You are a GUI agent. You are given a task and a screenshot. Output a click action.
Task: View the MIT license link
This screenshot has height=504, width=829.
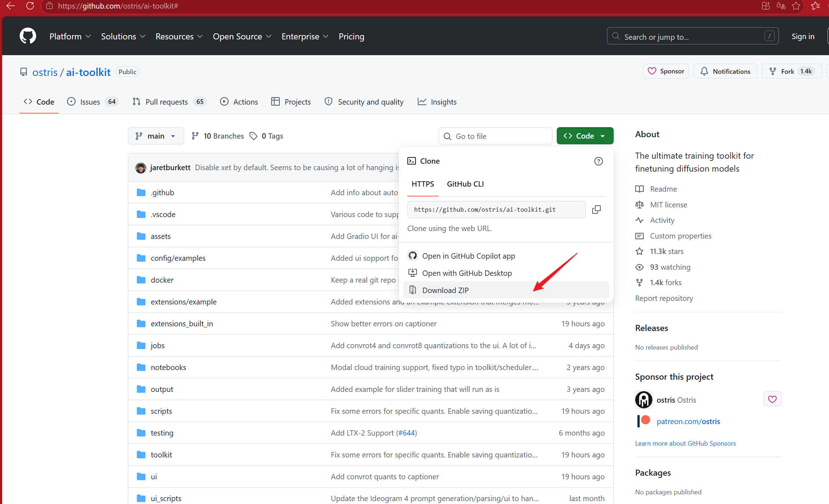click(x=669, y=205)
